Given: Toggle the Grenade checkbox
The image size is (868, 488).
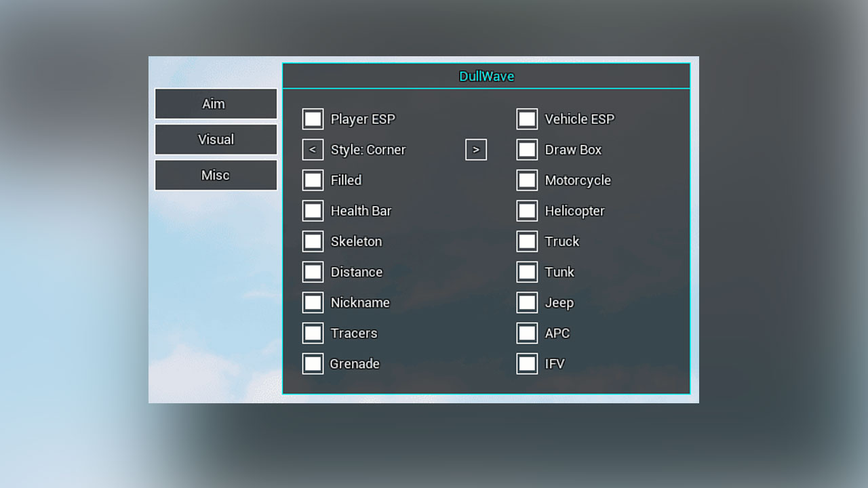Looking at the screenshot, I should [313, 364].
